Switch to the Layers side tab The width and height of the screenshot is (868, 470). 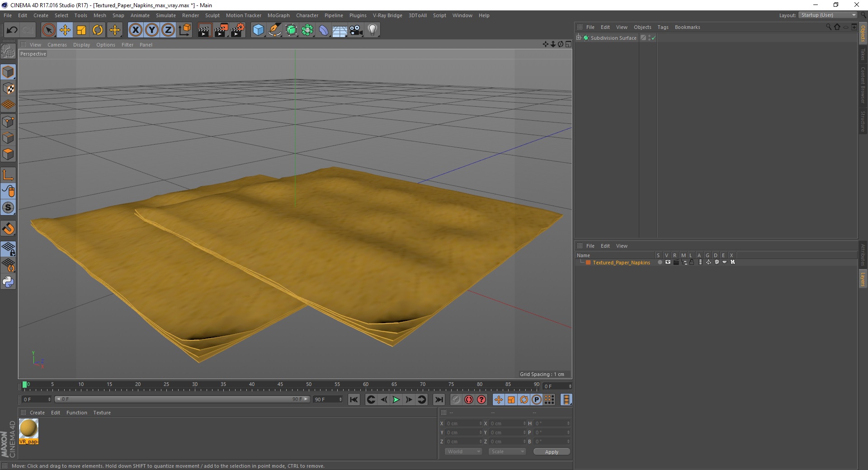(x=863, y=279)
